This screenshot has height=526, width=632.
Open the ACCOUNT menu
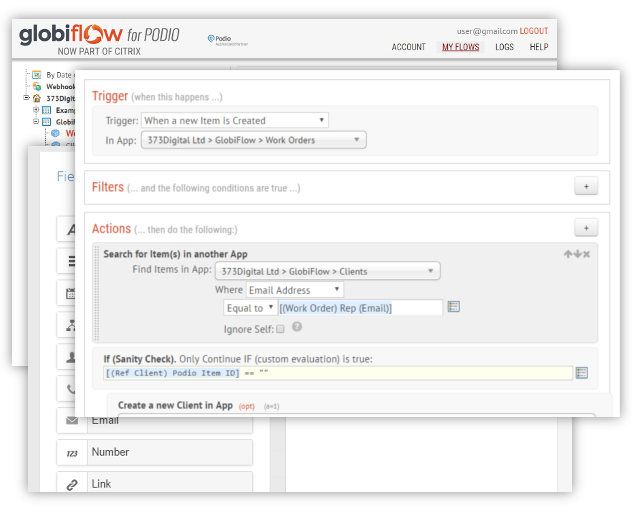(x=408, y=47)
